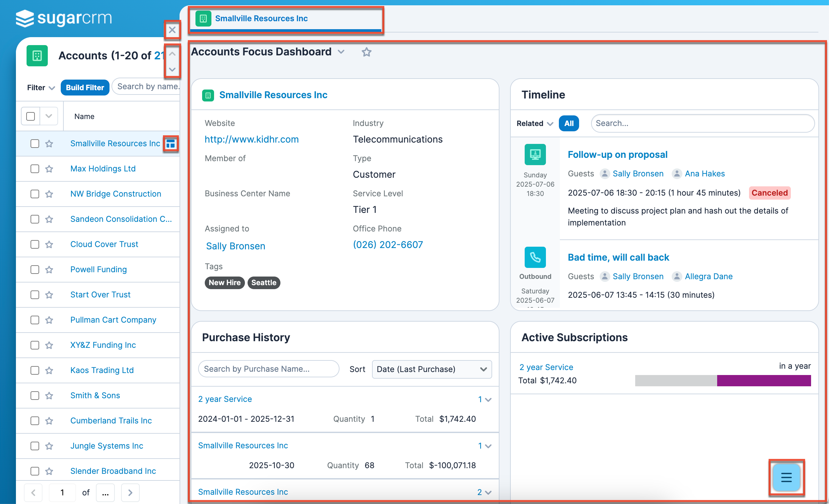Open the floating hamburger menu button
The height and width of the screenshot is (504, 829).
(x=786, y=477)
